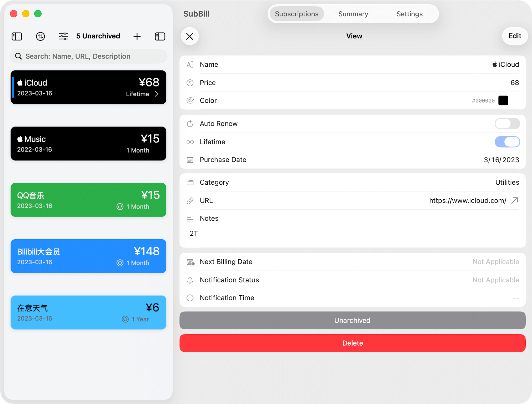Viewport: 532px width, 404px height.
Task: Open the Utilities category value
Action: (507, 182)
